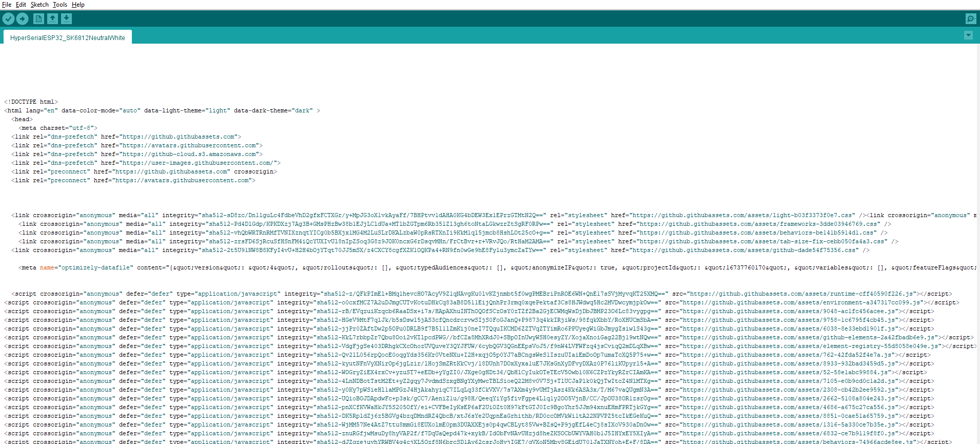Click the meta charset="utf-8" line
Viewport: 980px width, 444px height.
click(58, 128)
